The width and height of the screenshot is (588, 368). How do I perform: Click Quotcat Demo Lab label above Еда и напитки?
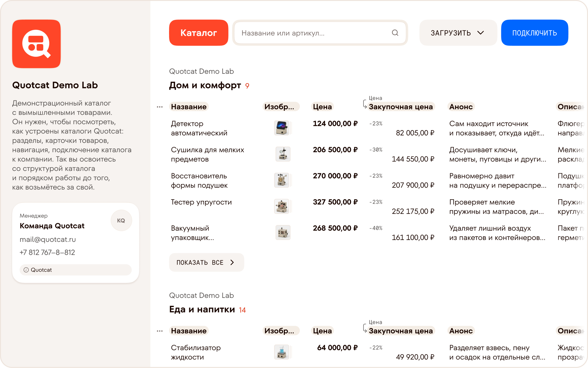pos(202,295)
